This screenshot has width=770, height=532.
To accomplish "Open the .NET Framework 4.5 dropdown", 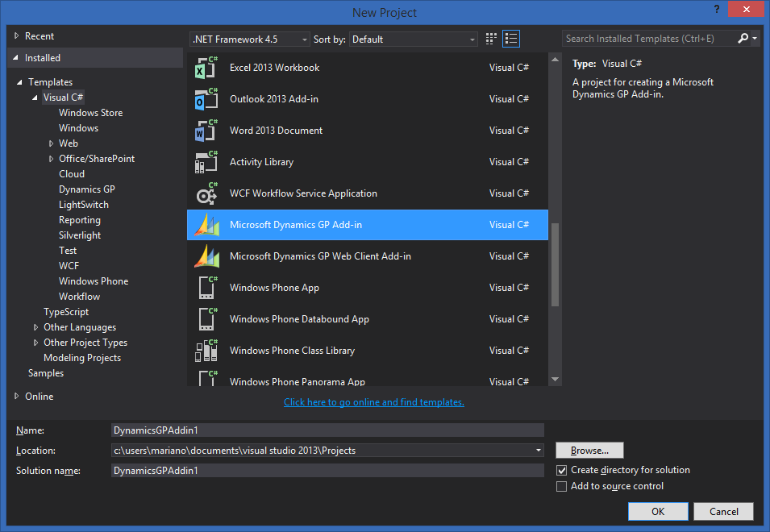I will click(x=303, y=38).
